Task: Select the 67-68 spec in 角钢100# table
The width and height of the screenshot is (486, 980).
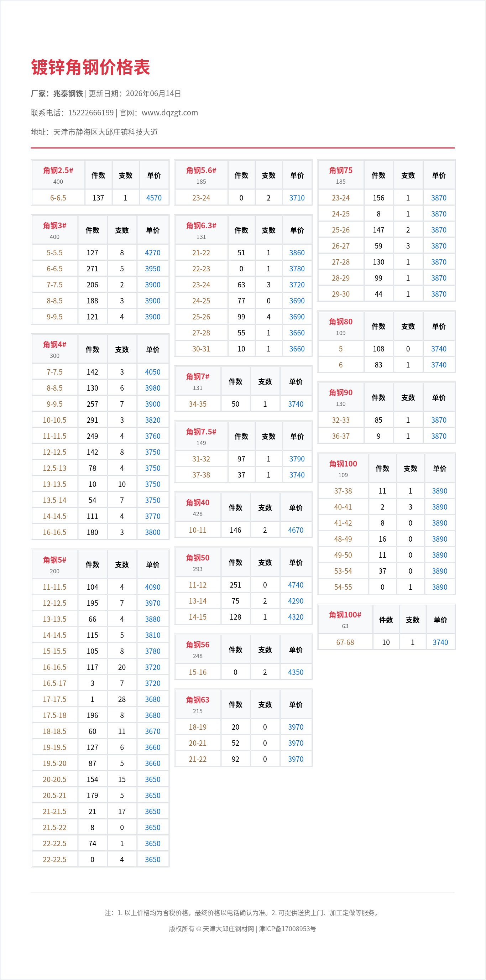Action: [345, 642]
